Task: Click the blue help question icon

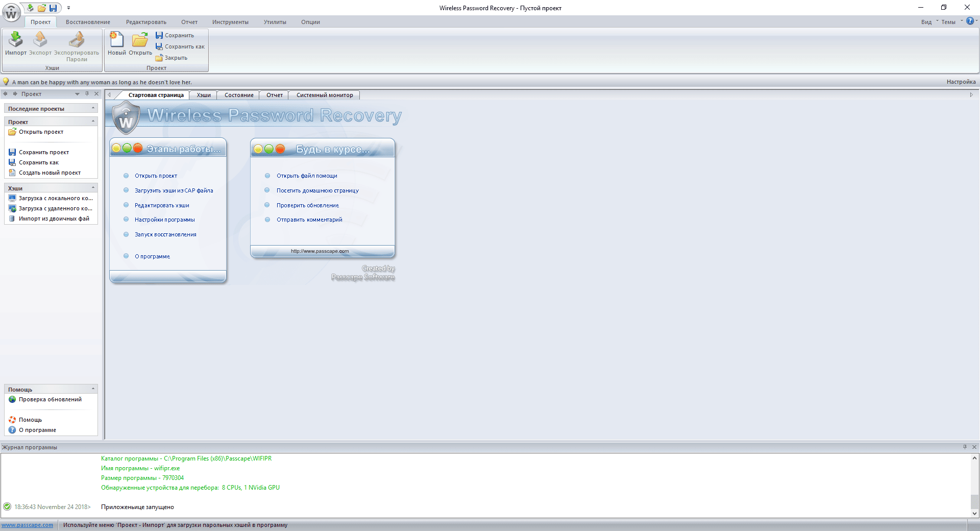Action: click(x=970, y=21)
